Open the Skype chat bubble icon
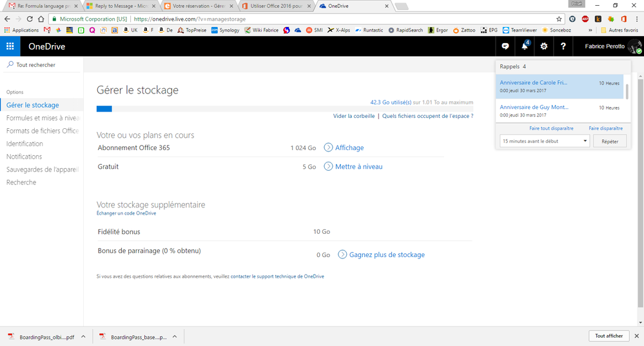644x346 pixels. (505, 46)
